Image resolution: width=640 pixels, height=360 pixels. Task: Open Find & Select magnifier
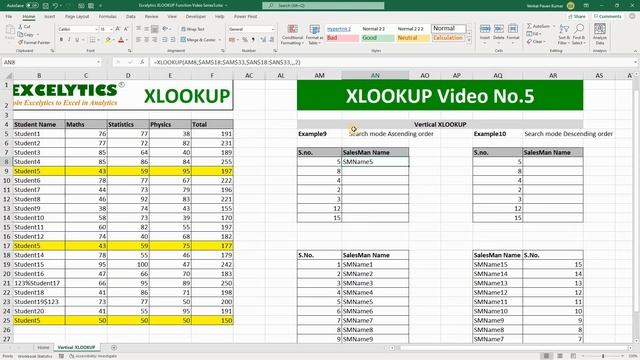coord(578,34)
